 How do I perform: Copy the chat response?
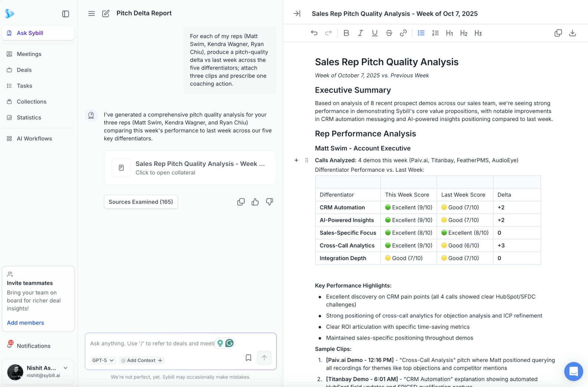(241, 202)
